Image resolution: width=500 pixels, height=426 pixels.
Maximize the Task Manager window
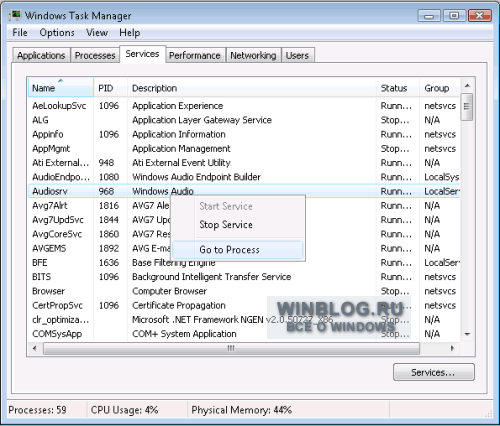pos(454,16)
